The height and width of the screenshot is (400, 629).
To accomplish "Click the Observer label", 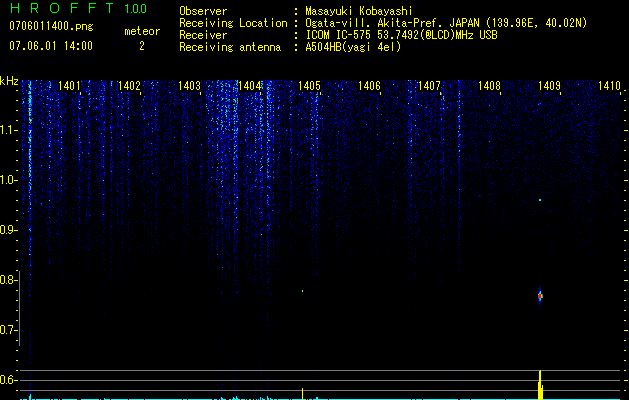I will pos(203,11).
